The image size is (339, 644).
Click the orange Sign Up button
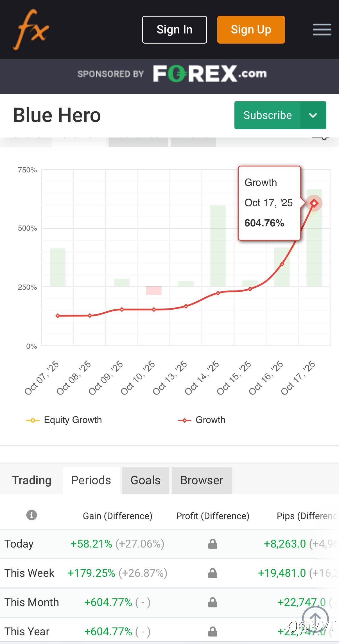tap(251, 30)
